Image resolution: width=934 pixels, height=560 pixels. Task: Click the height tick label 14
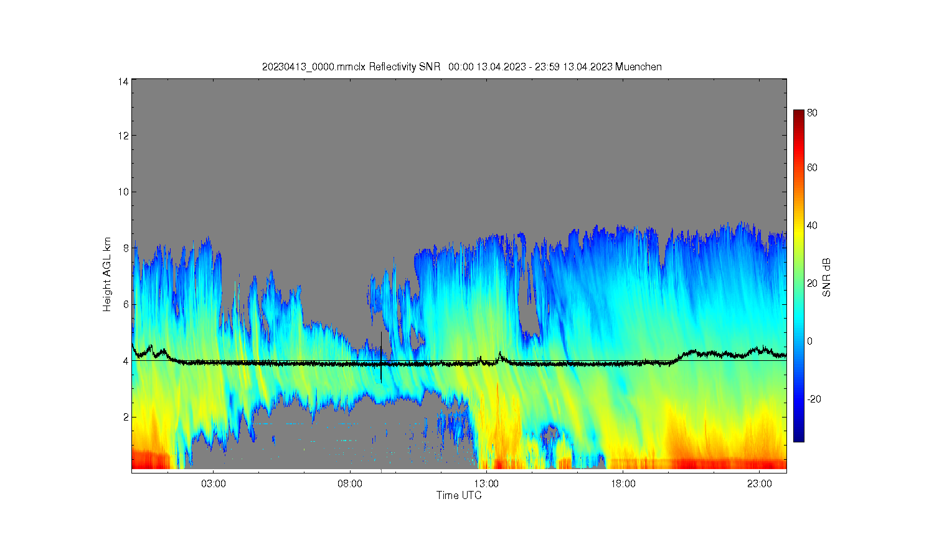coord(124,82)
